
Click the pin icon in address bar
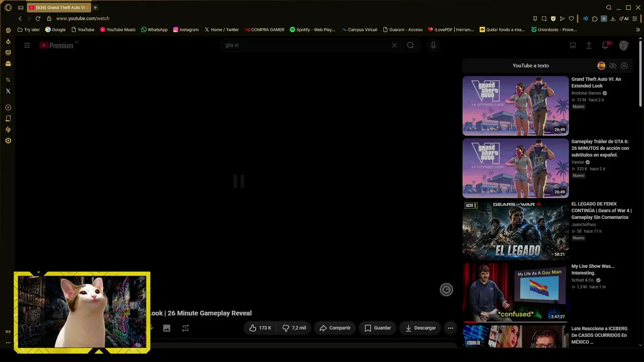(x=535, y=19)
